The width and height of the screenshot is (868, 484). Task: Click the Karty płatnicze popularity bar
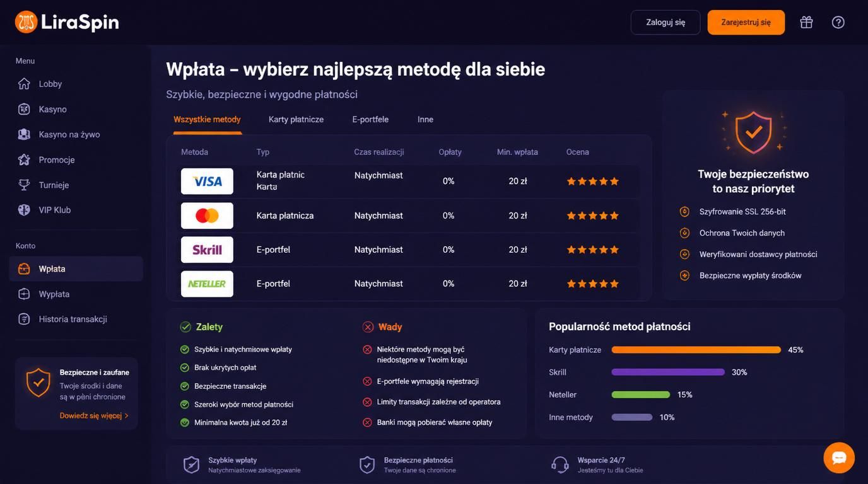[x=696, y=350]
